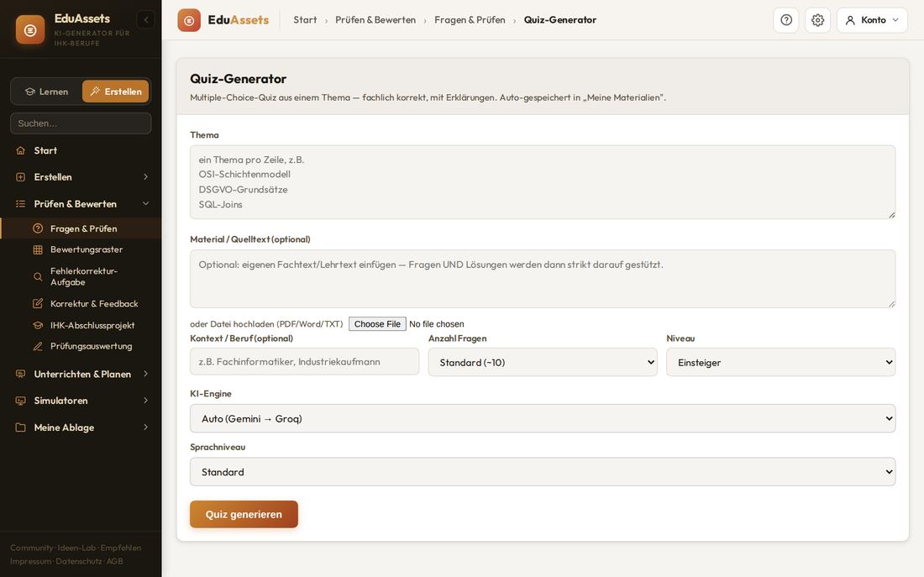Image resolution: width=924 pixels, height=577 pixels.
Task: Click the edit icon beside Korrektur & Feedback
Action: click(x=38, y=304)
